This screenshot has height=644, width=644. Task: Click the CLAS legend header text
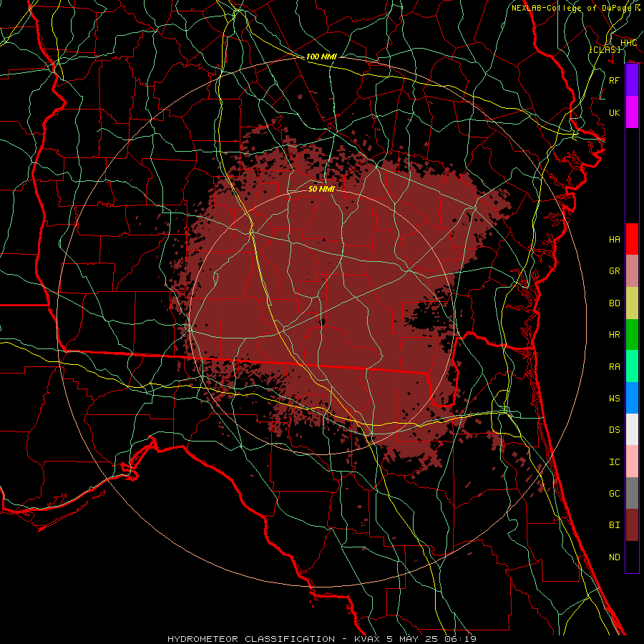tap(605, 49)
